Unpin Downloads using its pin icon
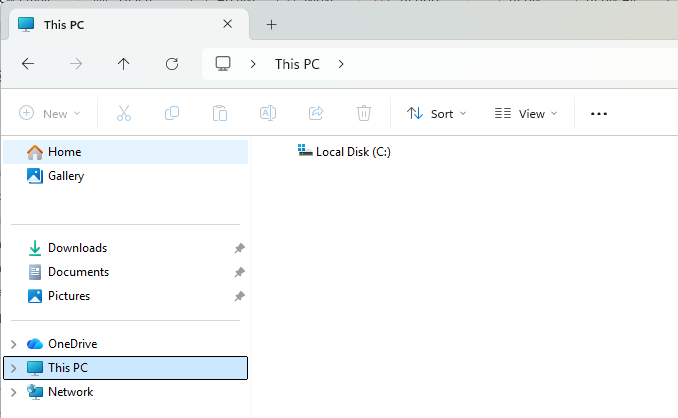Screen dimensions: 678x418 click(x=239, y=248)
